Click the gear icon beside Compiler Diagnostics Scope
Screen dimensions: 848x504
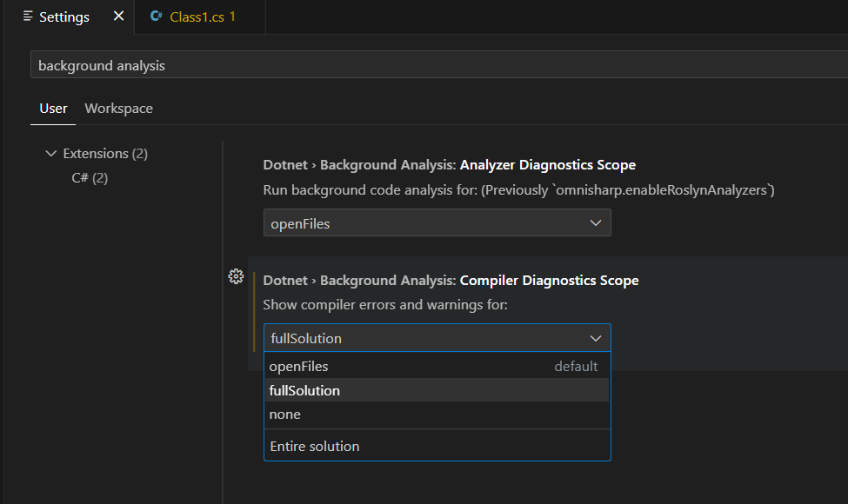[236, 276]
